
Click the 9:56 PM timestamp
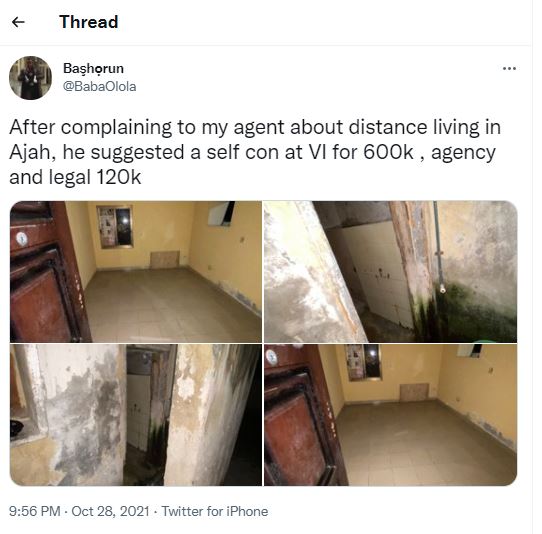click(x=35, y=511)
